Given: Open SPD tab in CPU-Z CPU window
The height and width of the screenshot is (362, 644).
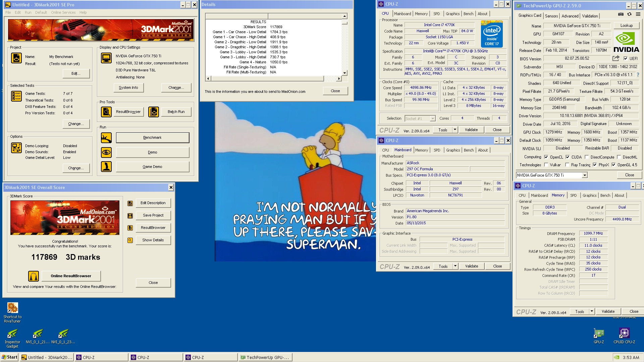Looking at the screenshot, I should pyautogui.click(x=436, y=14).
